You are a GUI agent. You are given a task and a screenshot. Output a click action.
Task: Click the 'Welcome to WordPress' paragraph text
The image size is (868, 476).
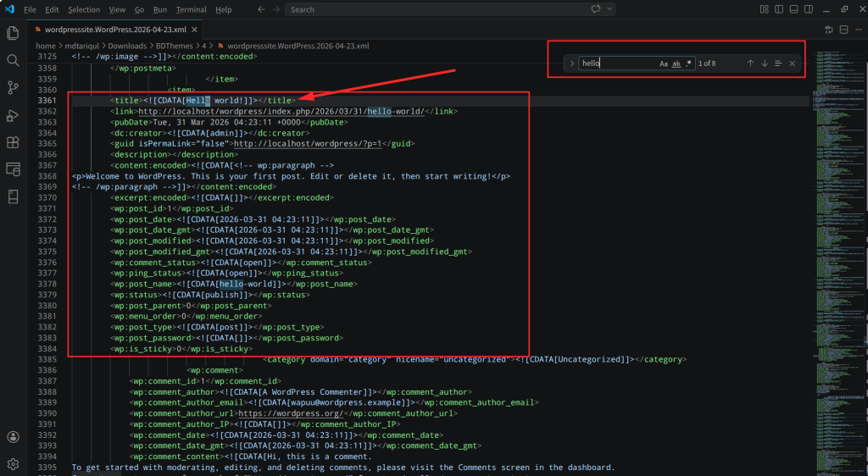point(292,176)
